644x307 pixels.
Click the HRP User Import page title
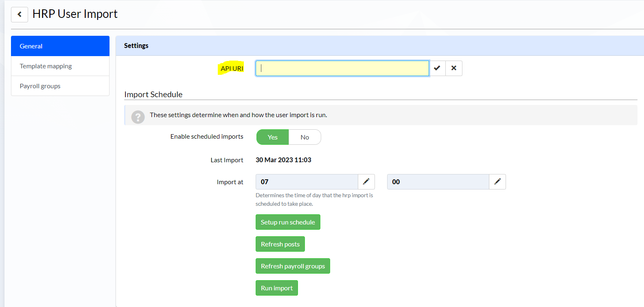75,14
